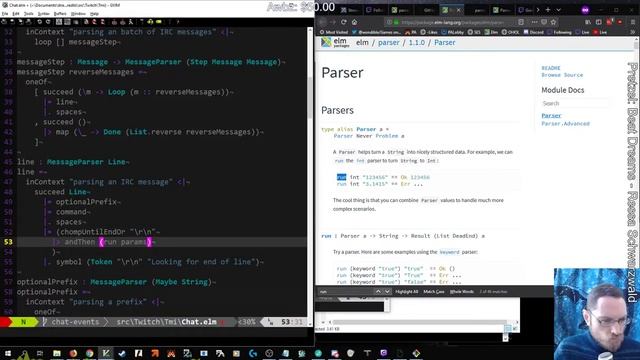The width and height of the screenshot is (640, 360).
Task: Go to previous find match arrow
Action: pyautogui.click(x=378, y=291)
